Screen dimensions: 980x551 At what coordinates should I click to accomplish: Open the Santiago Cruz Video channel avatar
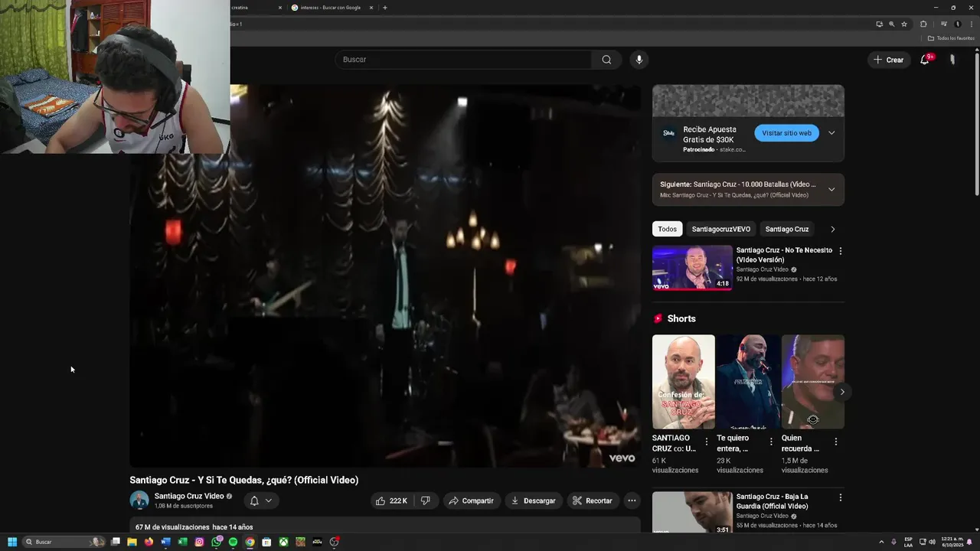pos(139,500)
